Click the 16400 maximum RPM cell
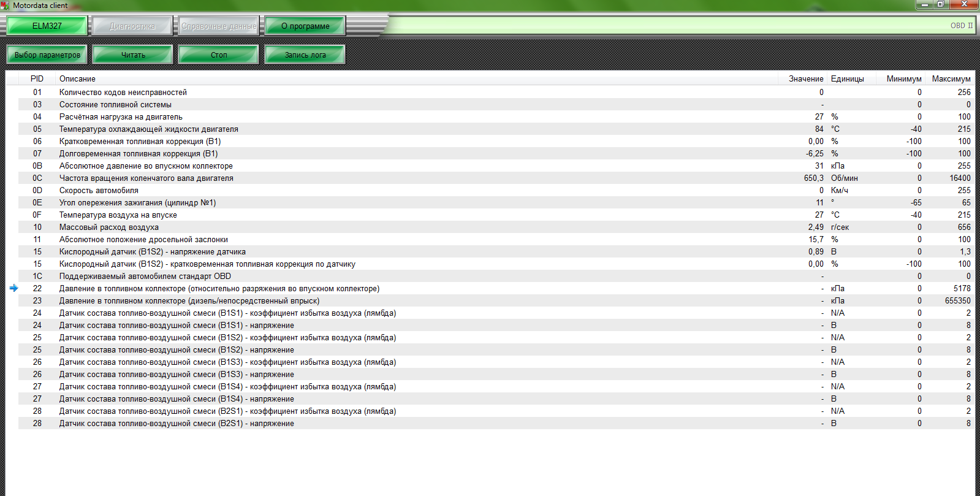Image resolution: width=980 pixels, height=496 pixels. 960,178
